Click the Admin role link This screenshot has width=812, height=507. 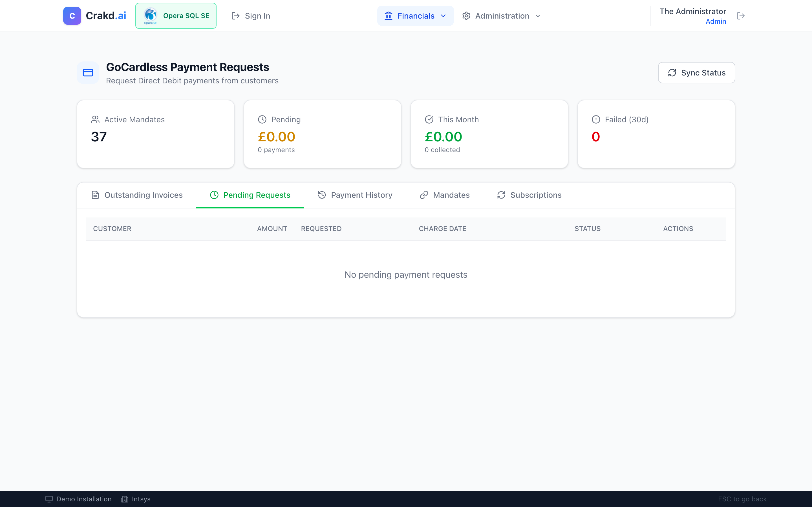click(716, 21)
